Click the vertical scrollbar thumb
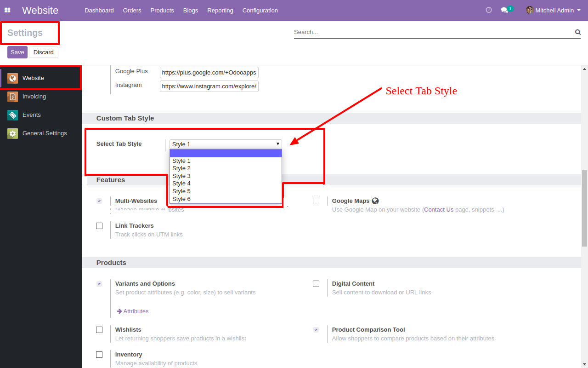The height and width of the screenshot is (368, 588). point(584,208)
